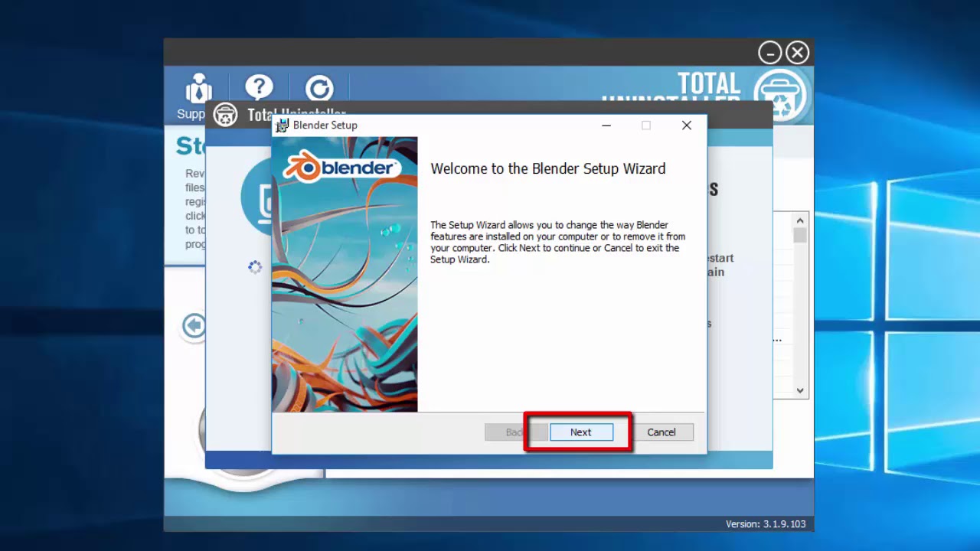The height and width of the screenshot is (551, 980).
Task: Click the Blender Setup title bar icon
Action: pyautogui.click(x=283, y=126)
